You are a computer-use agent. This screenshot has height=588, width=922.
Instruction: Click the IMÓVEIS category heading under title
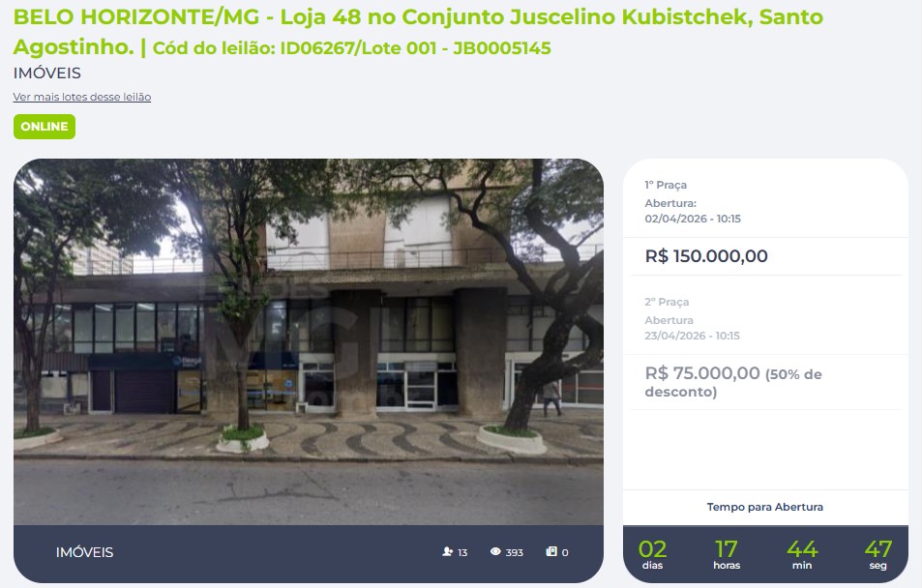point(47,73)
